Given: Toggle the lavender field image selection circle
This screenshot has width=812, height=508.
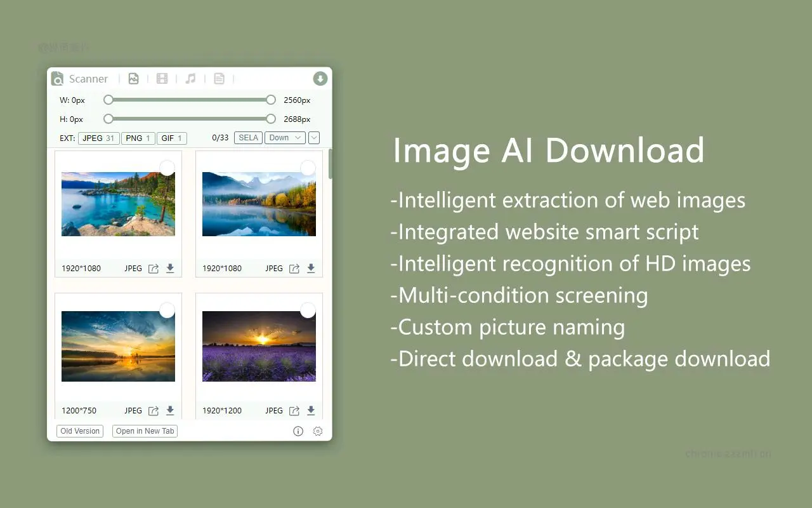Looking at the screenshot, I should [x=308, y=310].
